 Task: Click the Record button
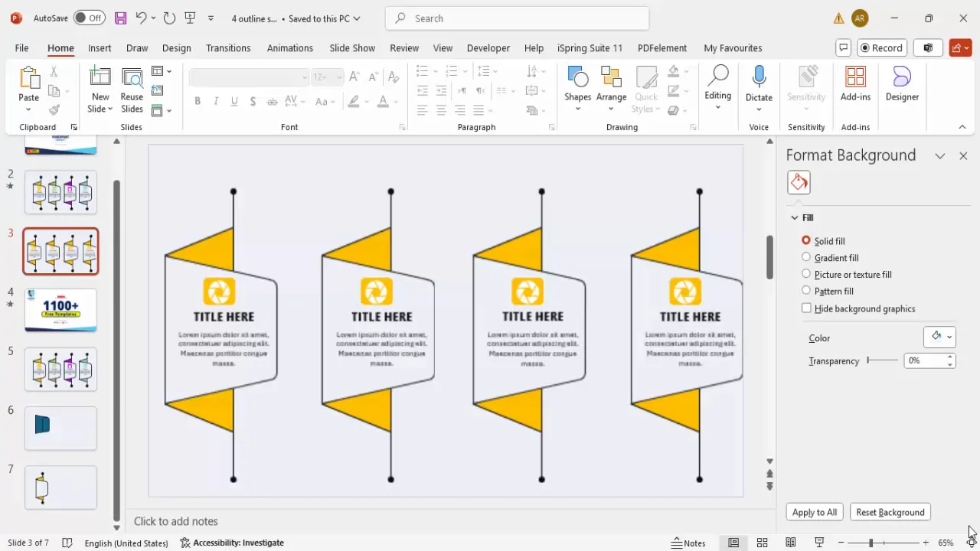(x=882, y=47)
